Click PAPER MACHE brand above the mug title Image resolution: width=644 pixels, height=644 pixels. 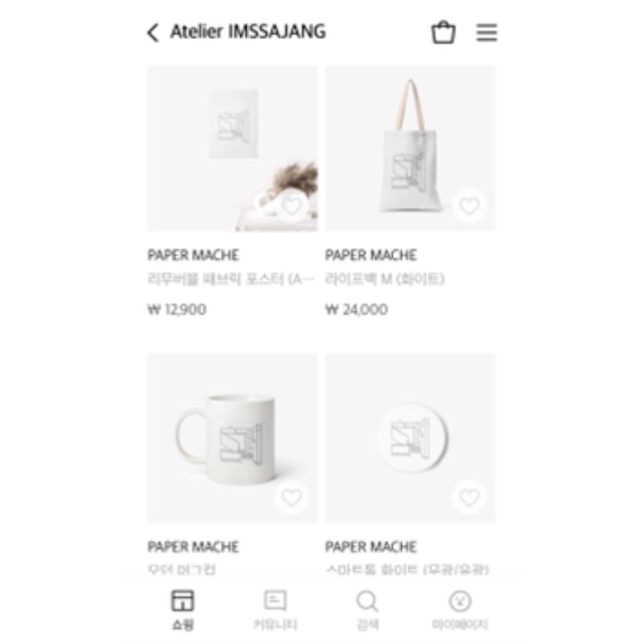pyautogui.click(x=193, y=546)
